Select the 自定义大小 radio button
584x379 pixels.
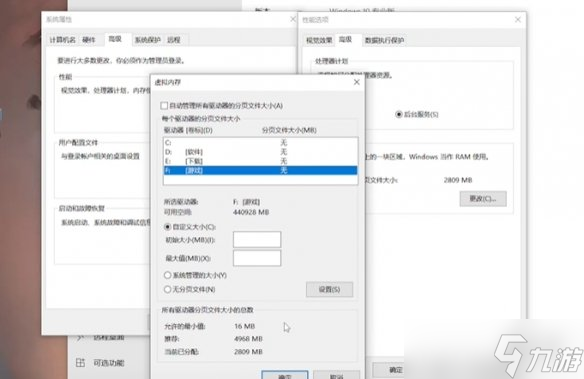(167, 227)
